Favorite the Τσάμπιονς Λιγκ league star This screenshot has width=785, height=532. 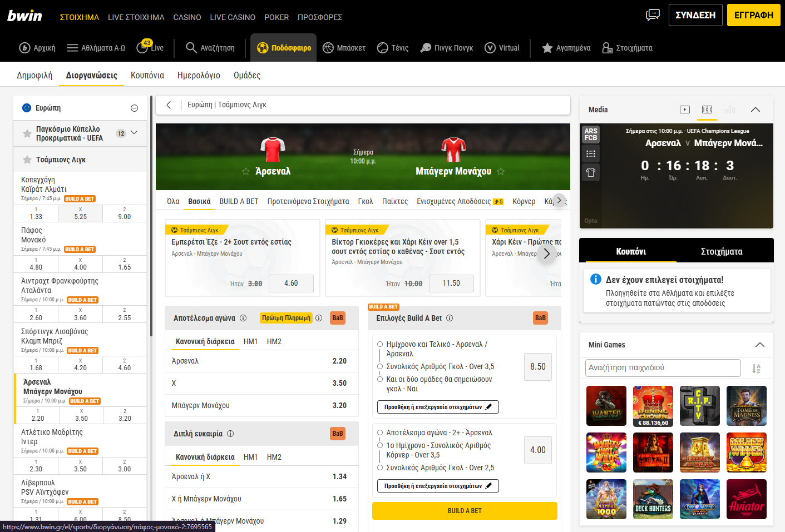[x=27, y=160]
